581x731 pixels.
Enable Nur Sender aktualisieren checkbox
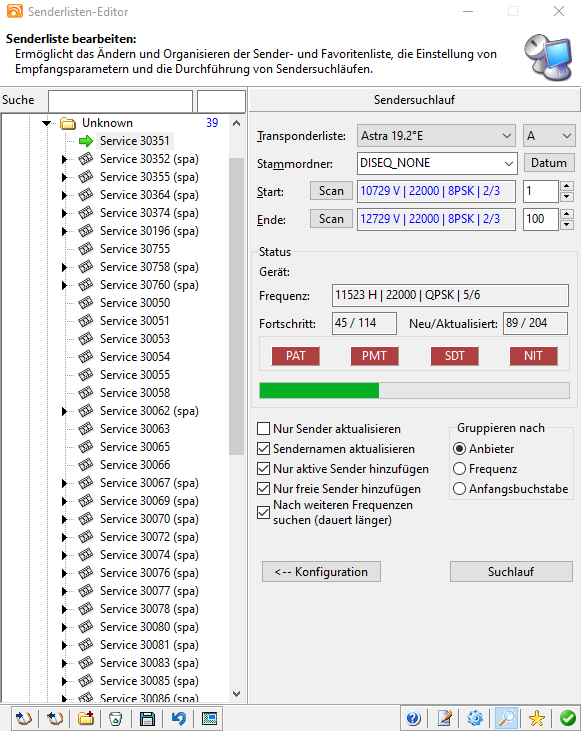point(263,428)
